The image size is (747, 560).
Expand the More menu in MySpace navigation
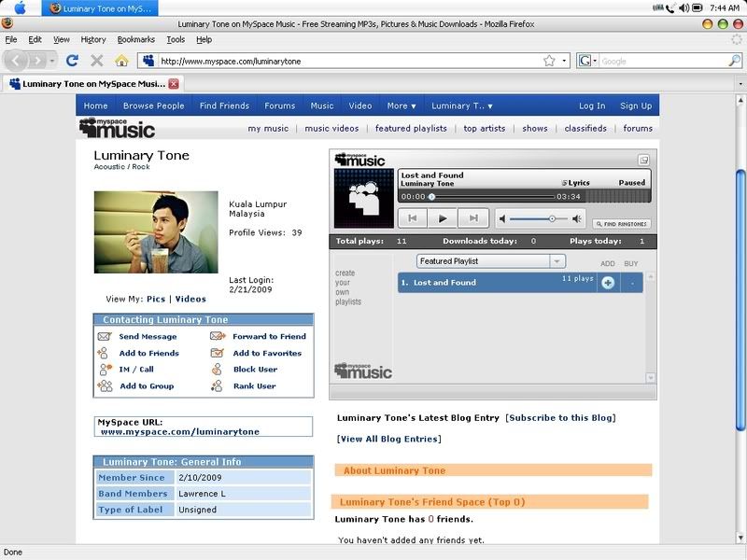[x=402, y=105]
